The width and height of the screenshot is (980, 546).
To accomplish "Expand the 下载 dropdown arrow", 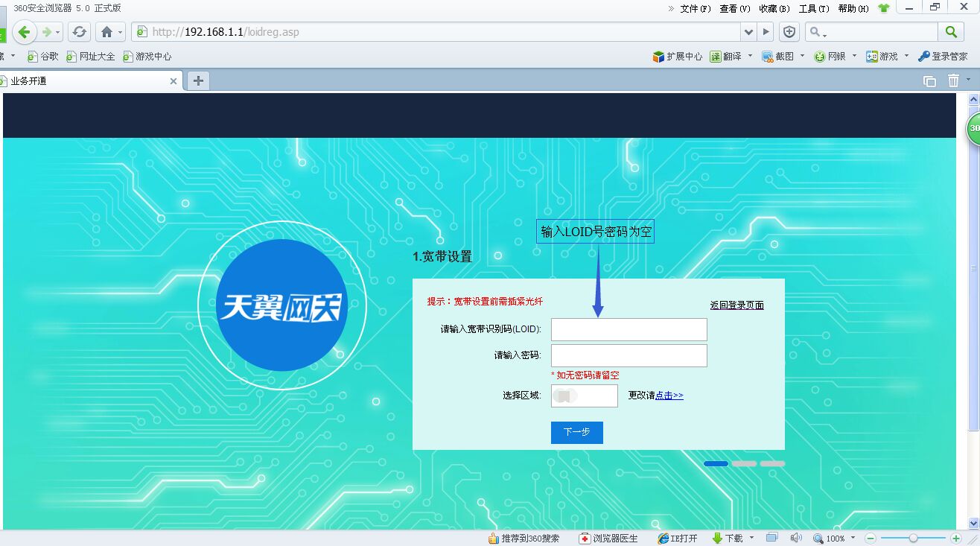I will [x=751, y=538].
